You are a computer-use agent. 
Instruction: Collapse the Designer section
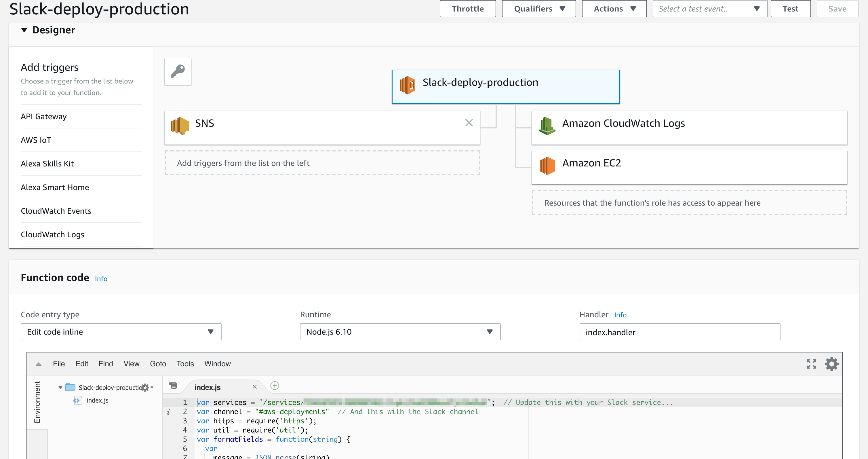point(24,30)
